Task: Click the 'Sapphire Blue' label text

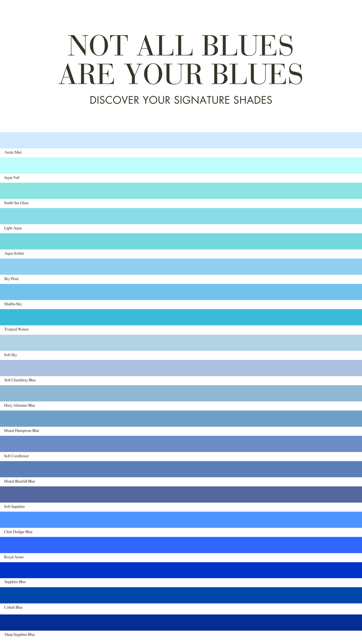Action: (x=15, y=582)
